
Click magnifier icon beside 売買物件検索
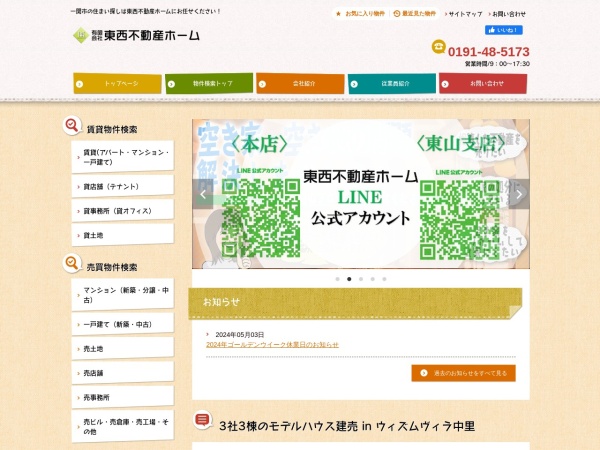tap(72, 263)
